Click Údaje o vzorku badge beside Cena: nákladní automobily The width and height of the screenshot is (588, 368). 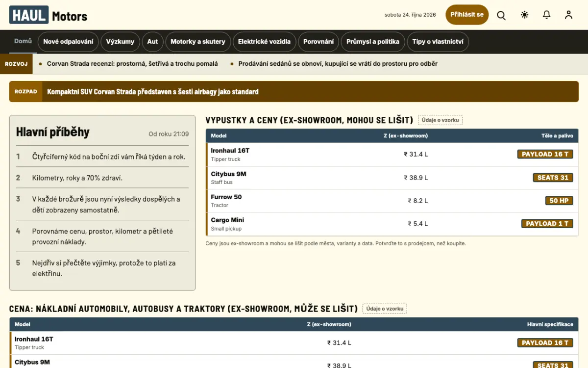pos(385,309)
